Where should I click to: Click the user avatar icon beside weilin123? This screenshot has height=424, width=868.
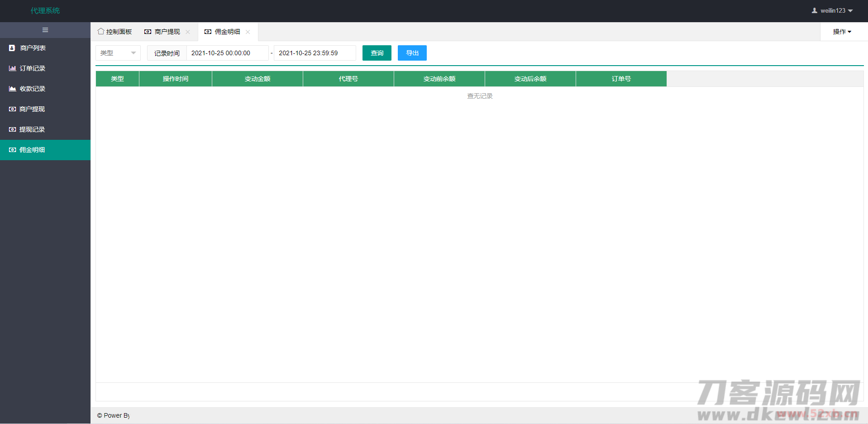(814, 10)
